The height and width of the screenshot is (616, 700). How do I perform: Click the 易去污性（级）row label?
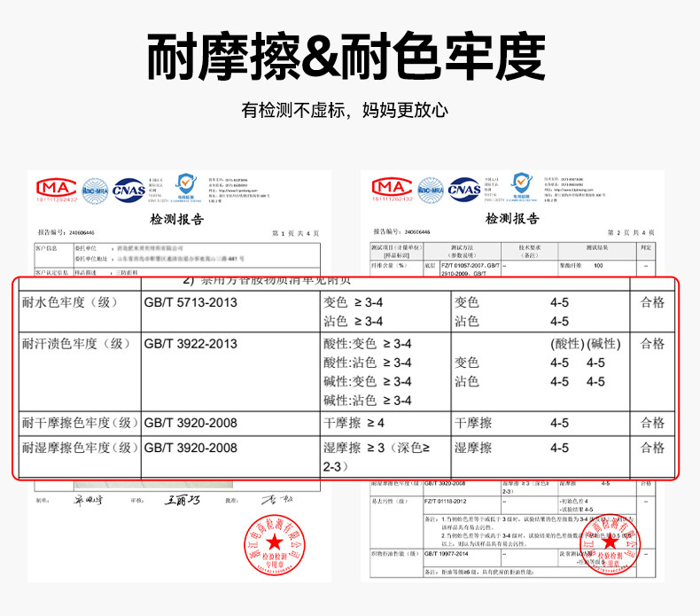pyautogui.click(x=390, y=501)
